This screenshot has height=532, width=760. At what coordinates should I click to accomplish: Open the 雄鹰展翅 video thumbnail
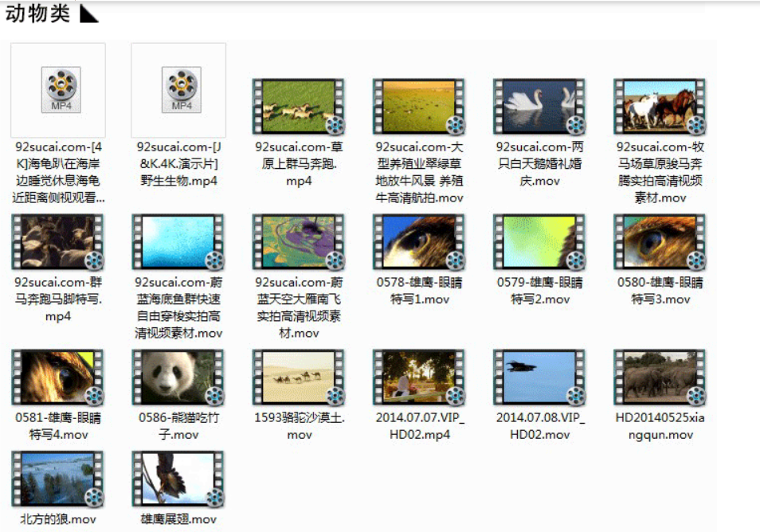pos(178,479)
